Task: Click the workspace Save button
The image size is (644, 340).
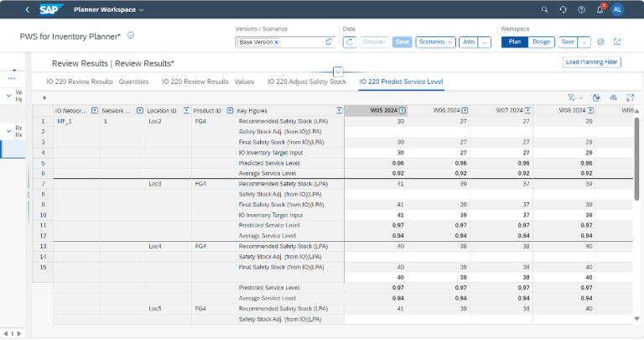Action: tap(568, 41)
